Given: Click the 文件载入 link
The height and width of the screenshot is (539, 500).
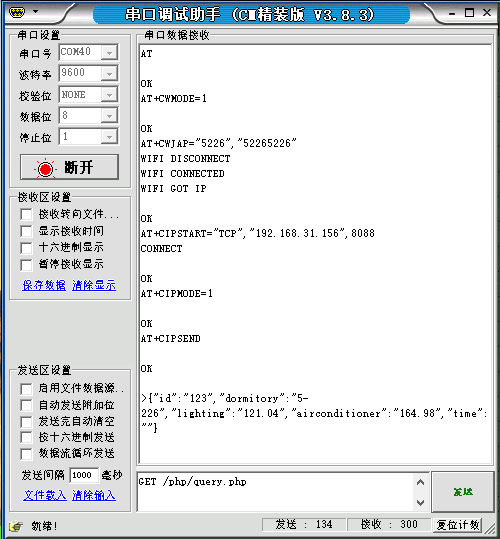Looking at the screenshot, I should (x=45, y=495).
